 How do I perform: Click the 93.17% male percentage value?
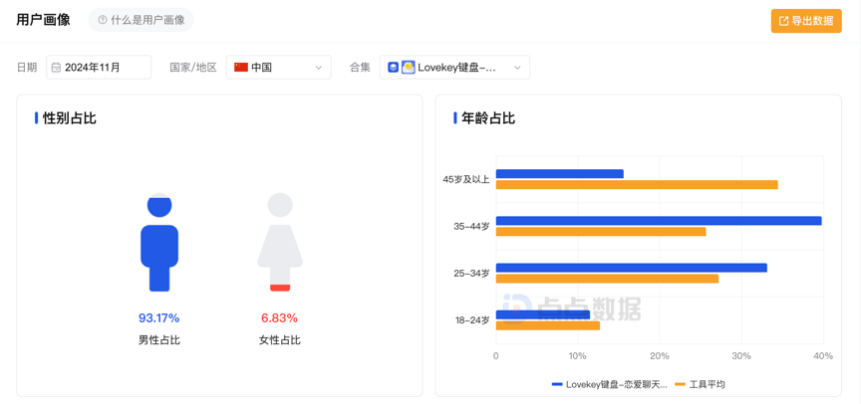pos(159,318)
